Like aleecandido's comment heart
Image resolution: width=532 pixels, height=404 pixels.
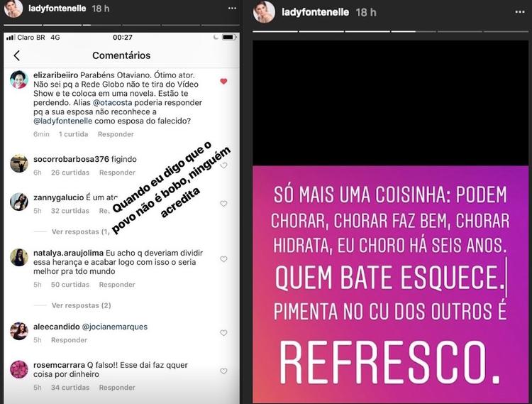223,333
